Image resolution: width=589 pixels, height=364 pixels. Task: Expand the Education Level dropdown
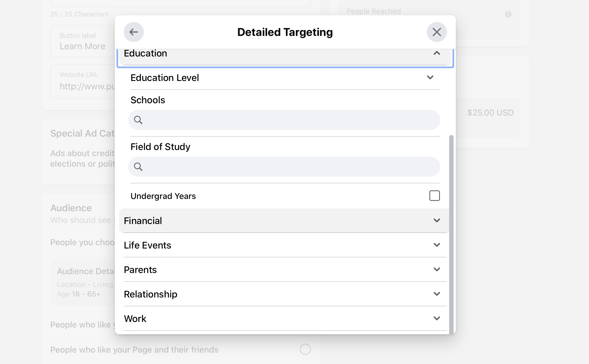[x=430, y=77]
